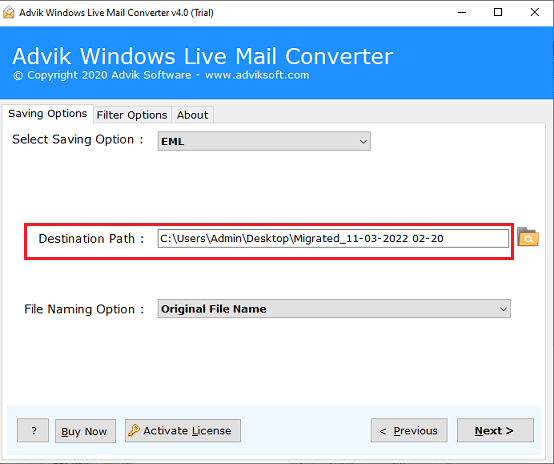Image resolution: width=554 pixels, height=464 pixels.
Task: Click the 'Advik Windows Live Mail Converter' banner title
Action: [x=203, y=56]
